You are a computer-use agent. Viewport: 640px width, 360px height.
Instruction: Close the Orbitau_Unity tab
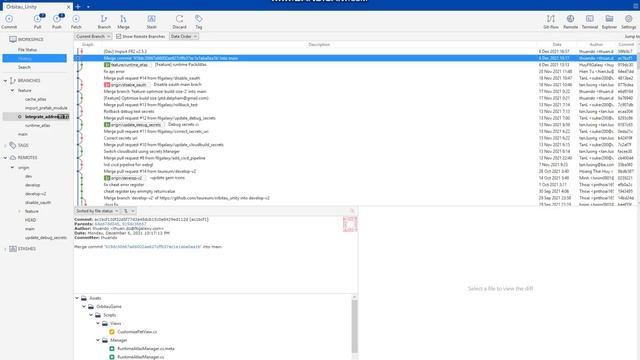[x=69, y=7]
